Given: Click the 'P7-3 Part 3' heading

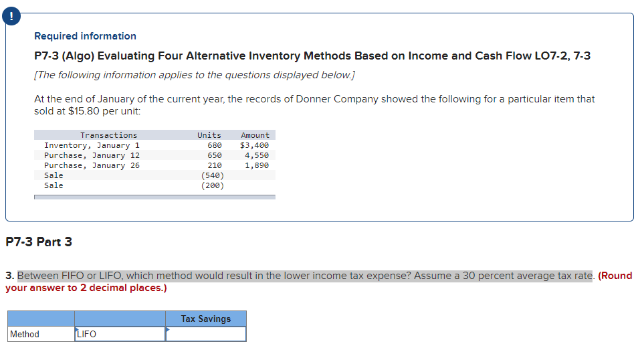Looking at the screenshot, I should click(39, 242).
